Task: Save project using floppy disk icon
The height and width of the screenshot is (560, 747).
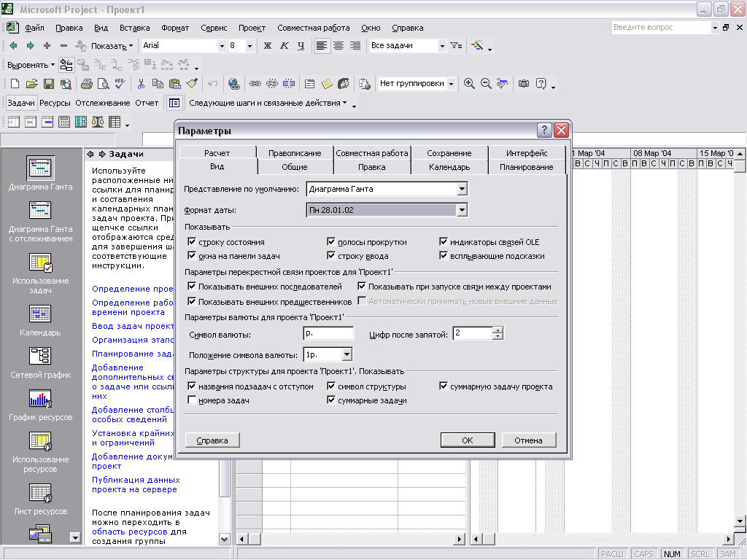Action: coord(49,84)
